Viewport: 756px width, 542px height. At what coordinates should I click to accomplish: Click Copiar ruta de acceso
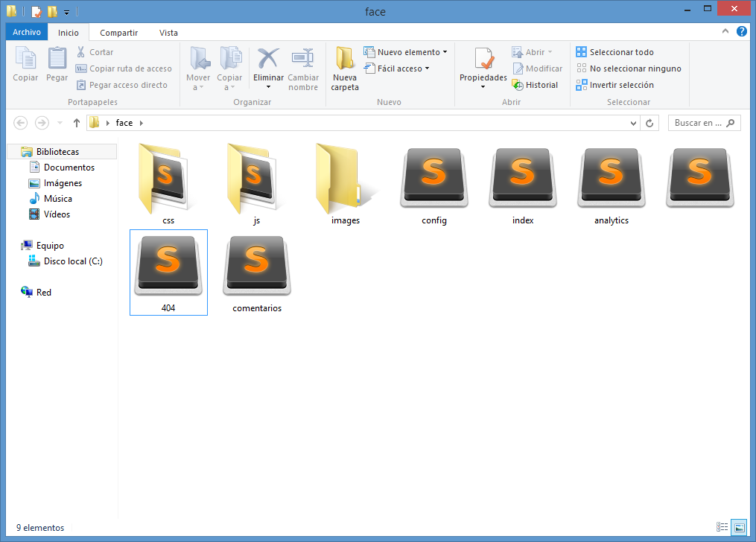click(x=124, y=68)
